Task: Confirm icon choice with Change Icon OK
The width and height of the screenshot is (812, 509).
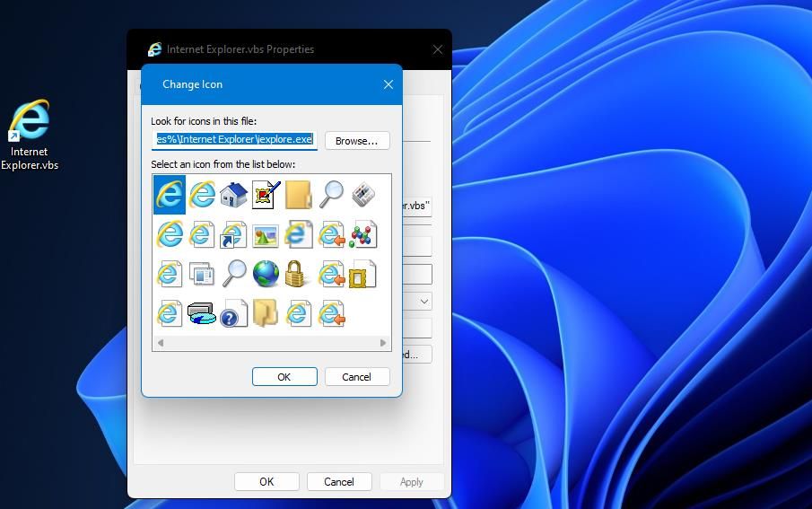Action: click(284, 377)
